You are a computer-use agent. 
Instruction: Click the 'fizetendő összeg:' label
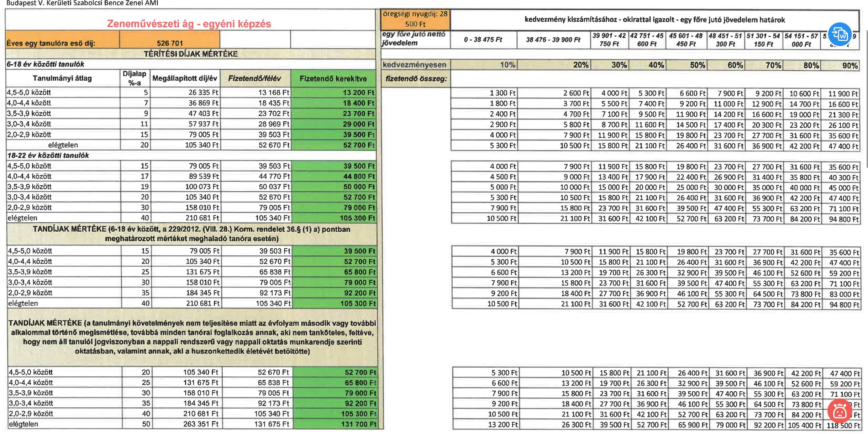[416, 79]
